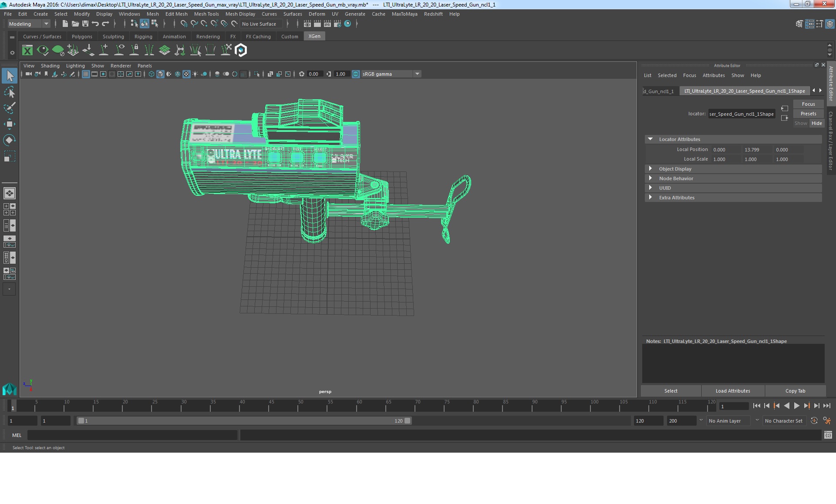Toggle textured display in viewport
The width and height of the screenshot is (836, 504).
click(186, 74)
